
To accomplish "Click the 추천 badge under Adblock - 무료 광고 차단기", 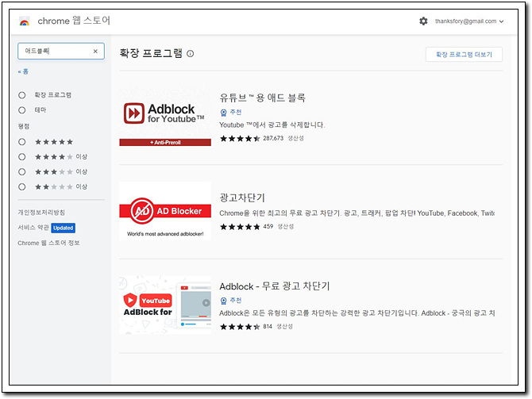I will point(231,301).
